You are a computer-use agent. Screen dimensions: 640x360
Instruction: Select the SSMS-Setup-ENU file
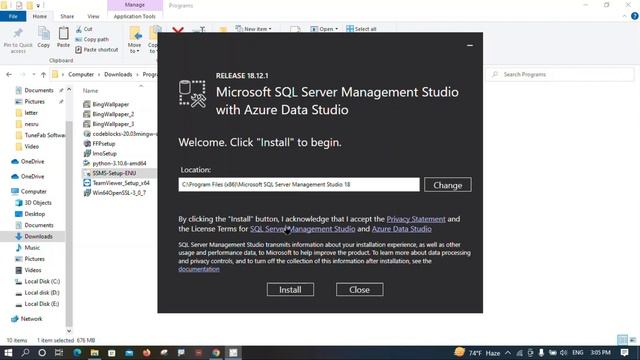click(x=110, y=173)
